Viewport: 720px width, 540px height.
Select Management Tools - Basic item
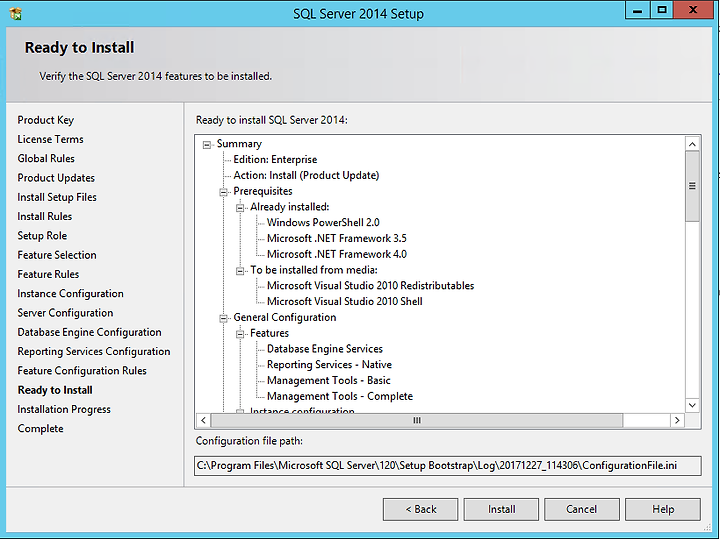click(328, 381)
